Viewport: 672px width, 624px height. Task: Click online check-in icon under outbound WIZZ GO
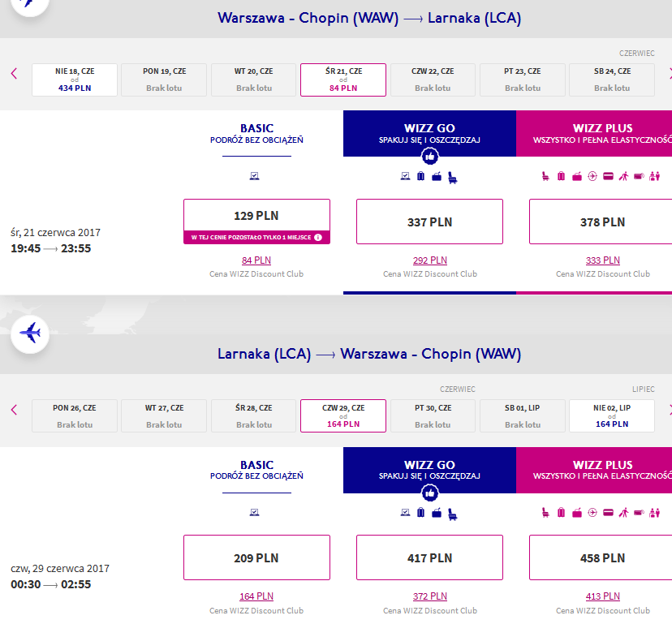coord(405,176)
